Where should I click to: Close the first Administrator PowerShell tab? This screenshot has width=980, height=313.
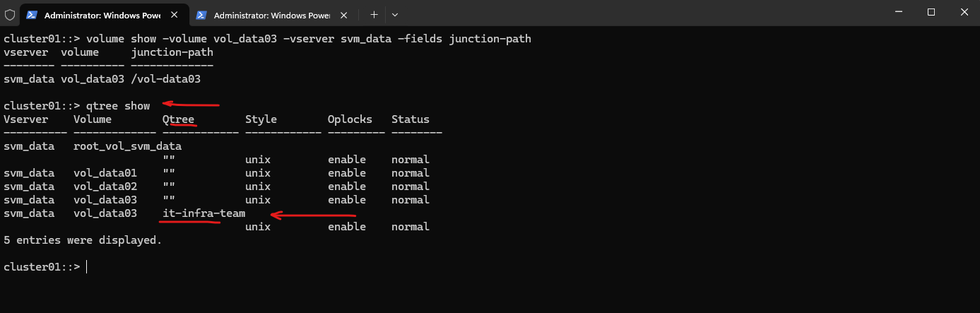pos(175,14)
